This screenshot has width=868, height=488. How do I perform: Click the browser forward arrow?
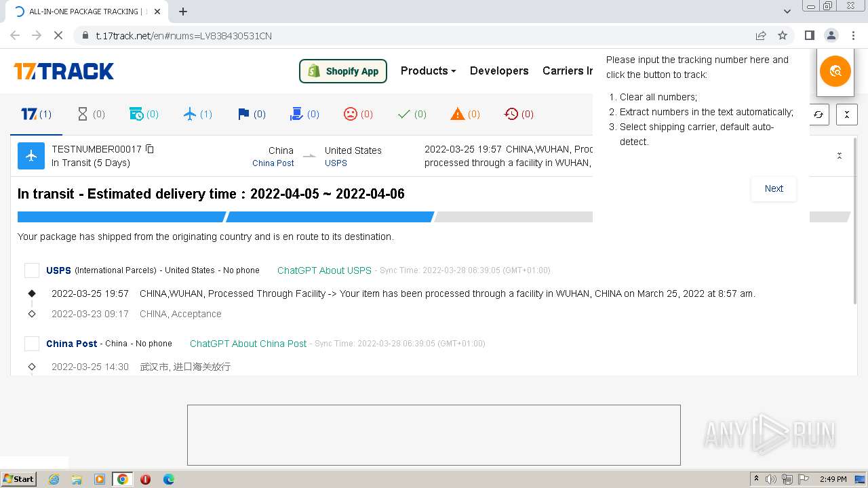[x=37, y=35]
